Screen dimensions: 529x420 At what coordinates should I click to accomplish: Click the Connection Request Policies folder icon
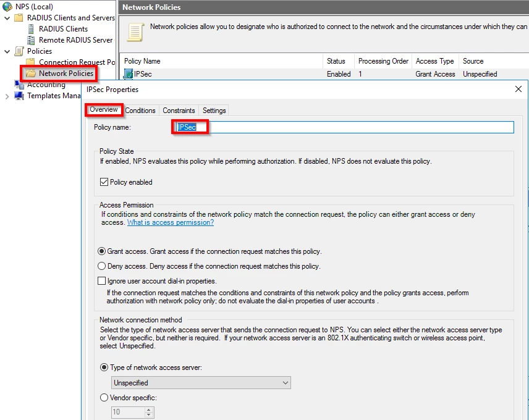(31, 61)
